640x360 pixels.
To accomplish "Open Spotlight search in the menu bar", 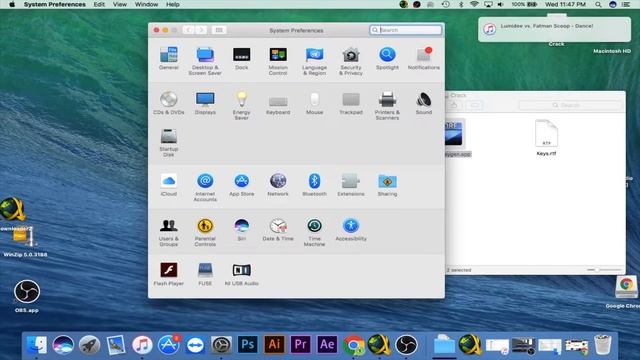I will pyautogui.click(x=598, y=4).
